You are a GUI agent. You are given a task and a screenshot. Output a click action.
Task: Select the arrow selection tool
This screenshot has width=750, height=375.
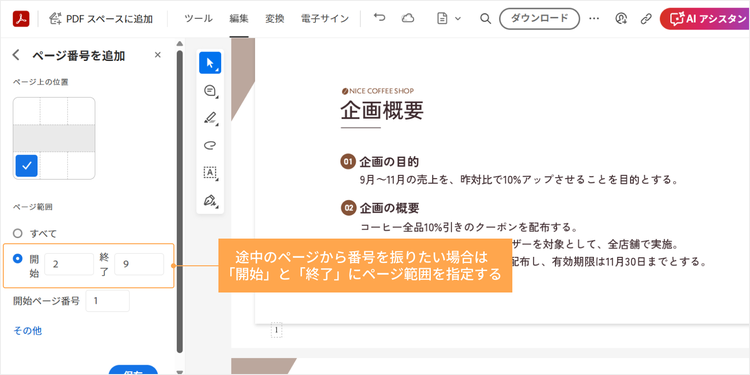click(x=210, y=63)
